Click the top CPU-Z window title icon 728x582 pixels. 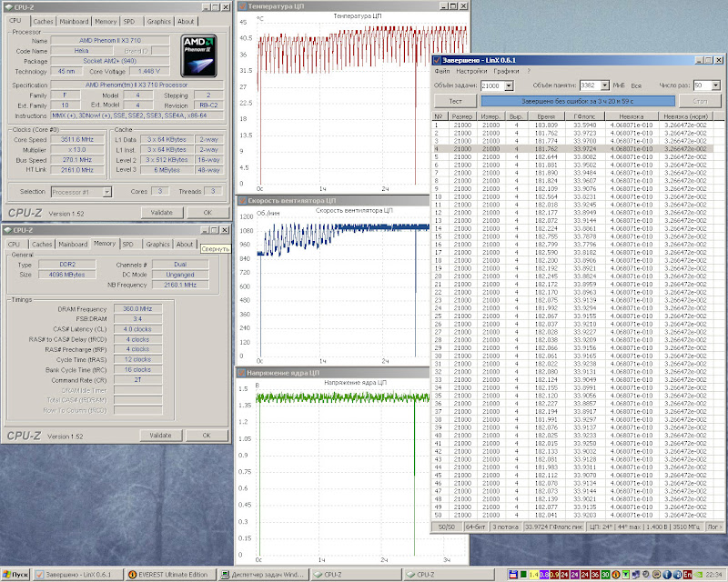[x=7, y=6]
